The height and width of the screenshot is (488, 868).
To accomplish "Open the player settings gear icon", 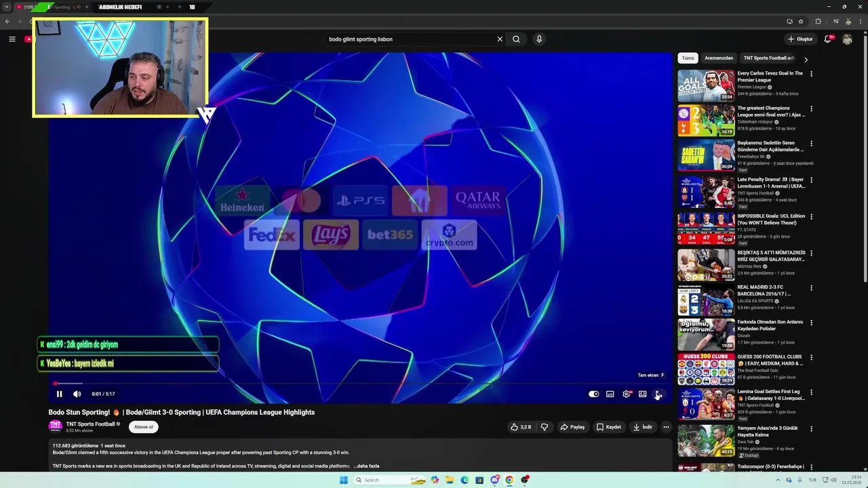I will point(627,394).
